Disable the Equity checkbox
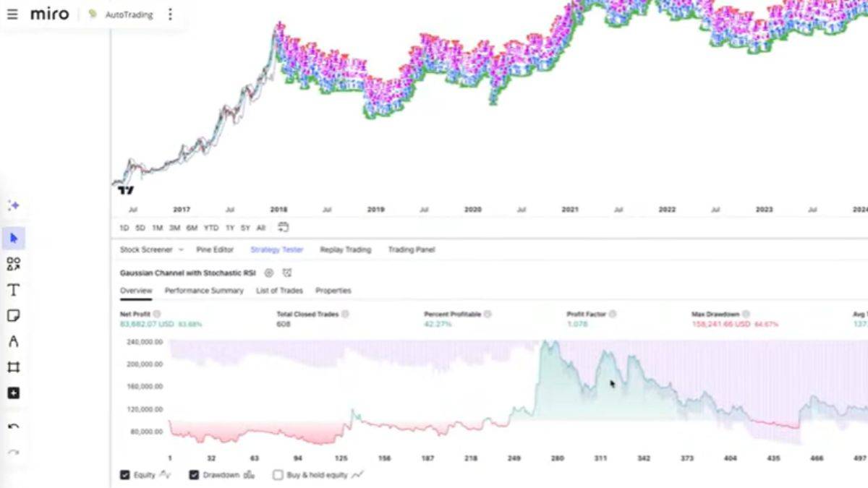 (125, 475)
